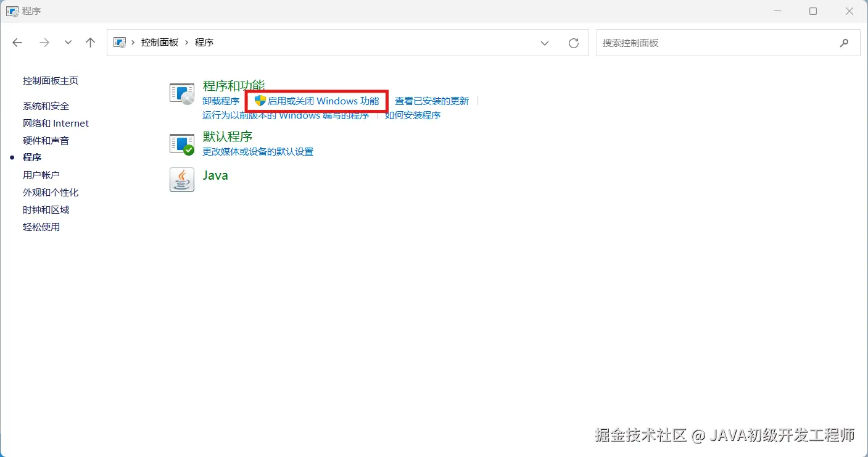The height and width of the screenshot is (457, 868).
Task: Click the 默认程序 icon
Action: coord(182,144)
